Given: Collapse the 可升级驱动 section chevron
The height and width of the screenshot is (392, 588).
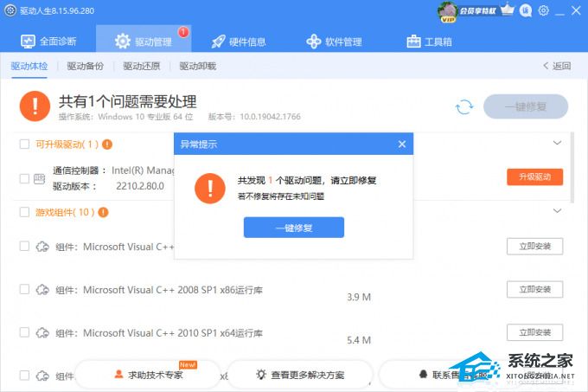Looking at the screenshot, I should coord(557,143).
